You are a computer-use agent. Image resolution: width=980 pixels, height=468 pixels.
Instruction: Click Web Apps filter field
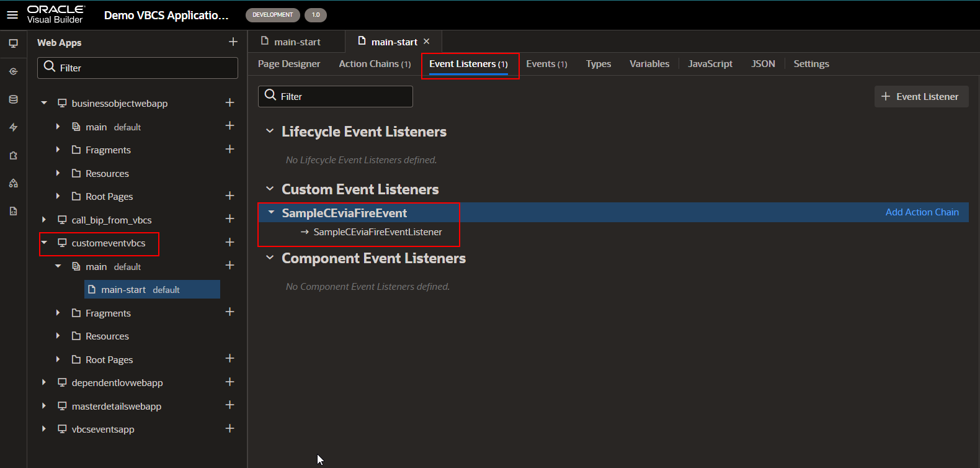138,68
